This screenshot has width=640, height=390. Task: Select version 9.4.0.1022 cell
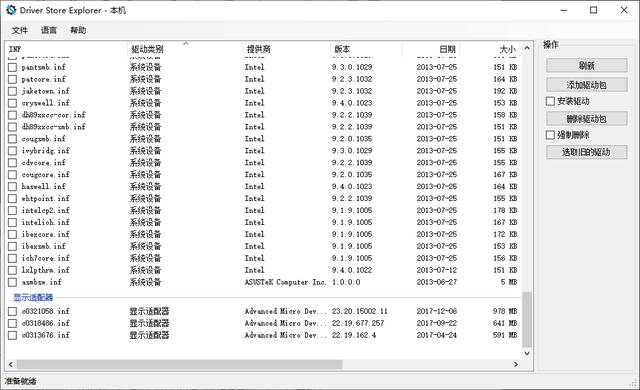coord(352,270)
